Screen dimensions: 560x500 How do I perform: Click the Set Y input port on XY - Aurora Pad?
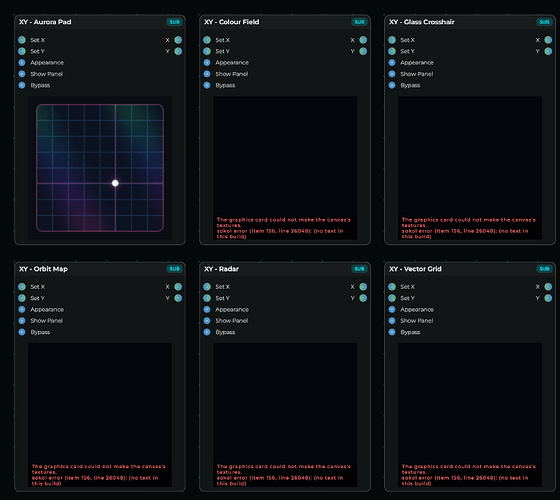(22, 51)
